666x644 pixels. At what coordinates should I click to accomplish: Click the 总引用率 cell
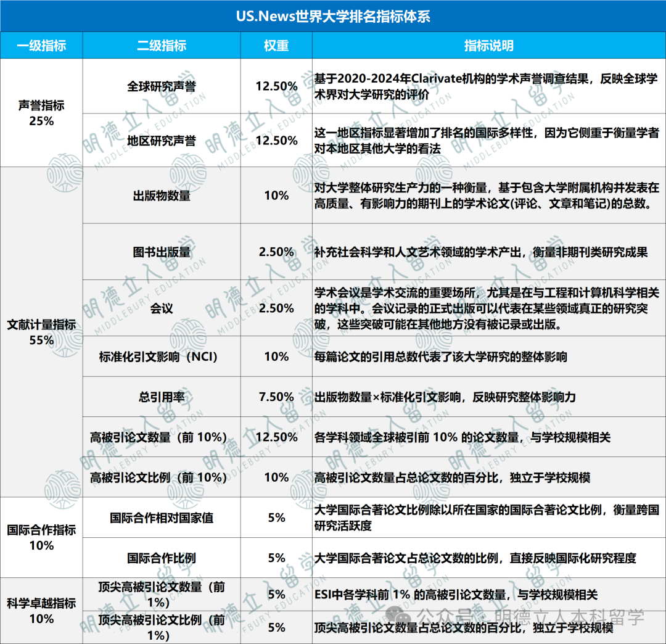[x=162, y=397]
